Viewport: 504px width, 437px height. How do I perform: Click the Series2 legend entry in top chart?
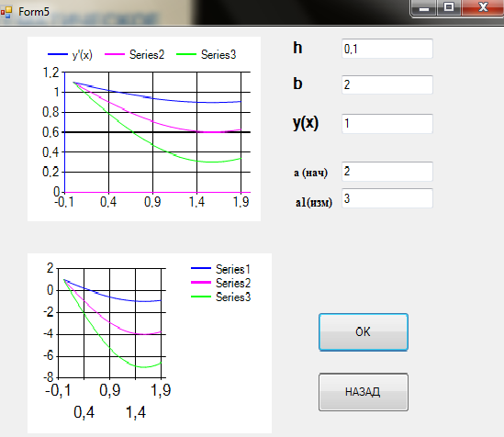coord(135,55)
